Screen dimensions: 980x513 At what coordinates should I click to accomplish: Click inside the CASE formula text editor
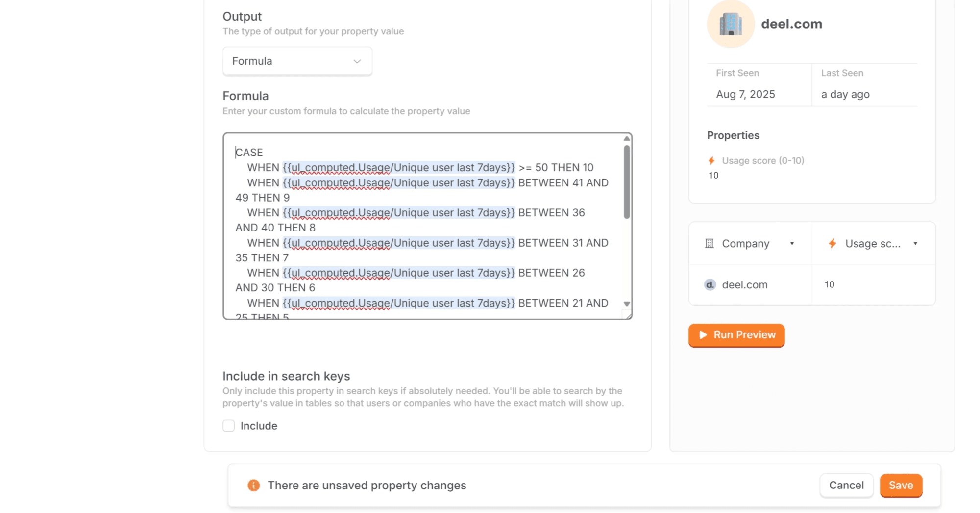[421, 226]
